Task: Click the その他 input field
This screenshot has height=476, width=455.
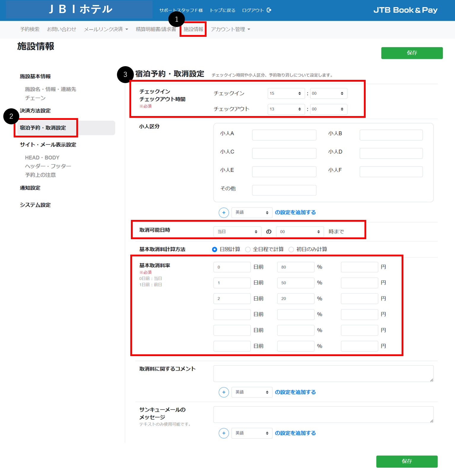Action: point(284,190)
